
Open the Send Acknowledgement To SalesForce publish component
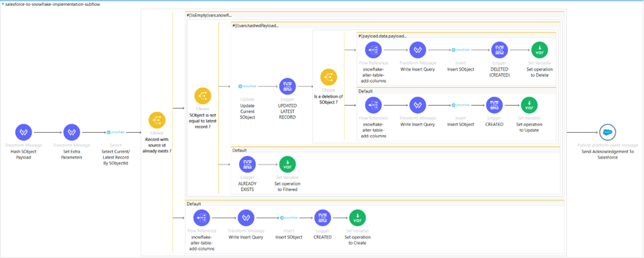click(608, 132)
